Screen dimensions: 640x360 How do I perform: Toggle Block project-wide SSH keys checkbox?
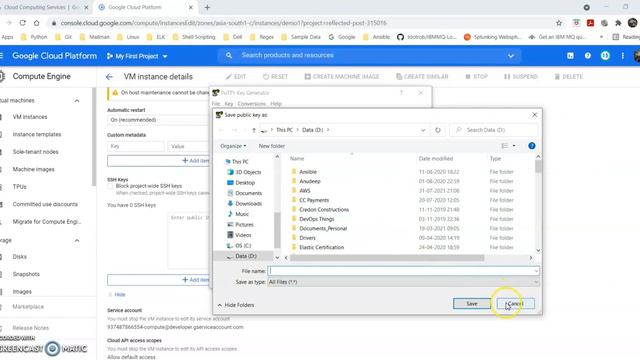click(110, 187)
